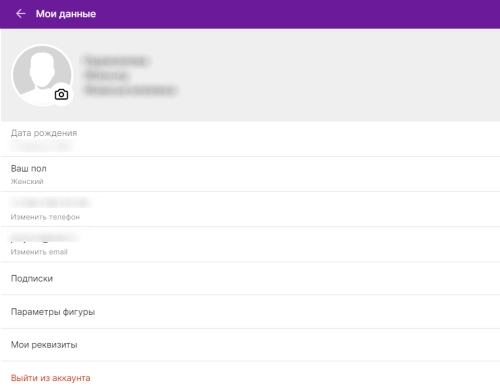Click the first blurred name line
500x392 pixels.
(116, 61)
